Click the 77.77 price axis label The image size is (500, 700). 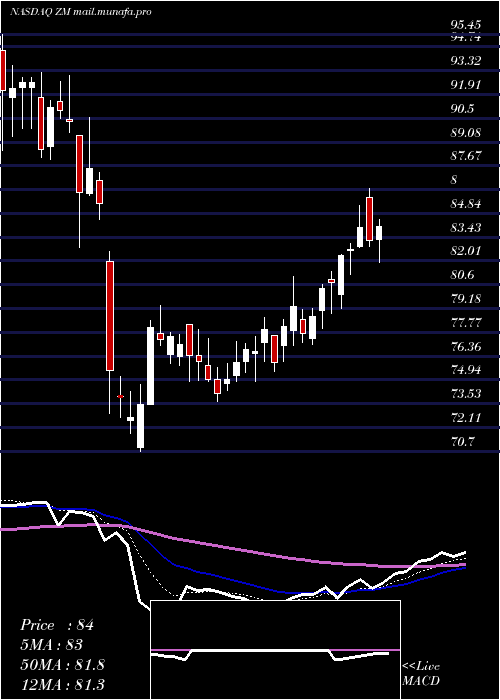(466, 323)
